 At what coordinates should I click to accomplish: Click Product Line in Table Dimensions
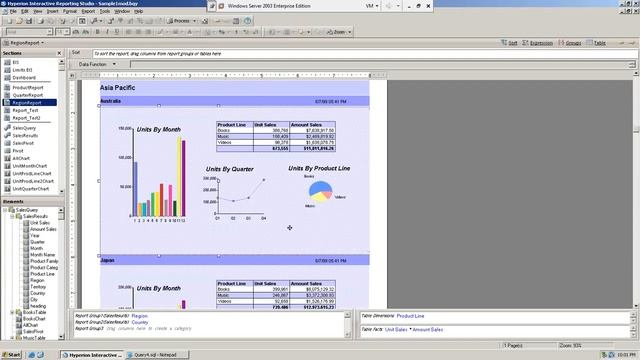pos(410,316)
